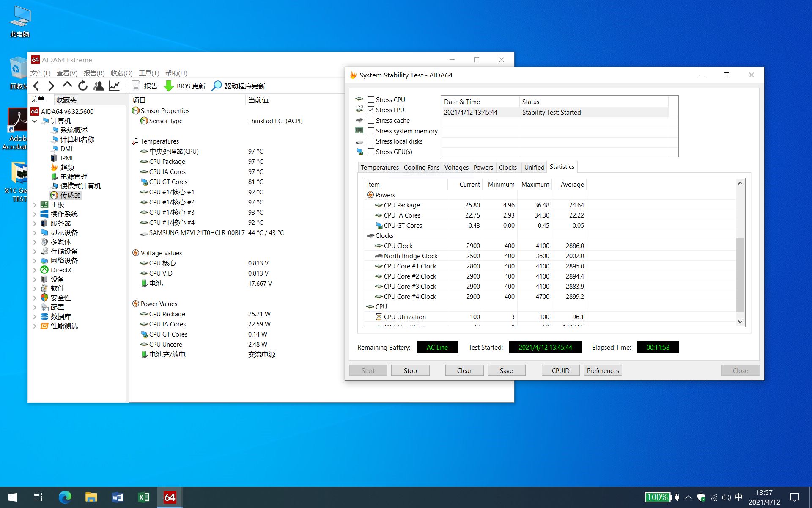Screen dimensions: 812x508
Task: Click the AIDA64 taskbar icon
Action: 170,497
